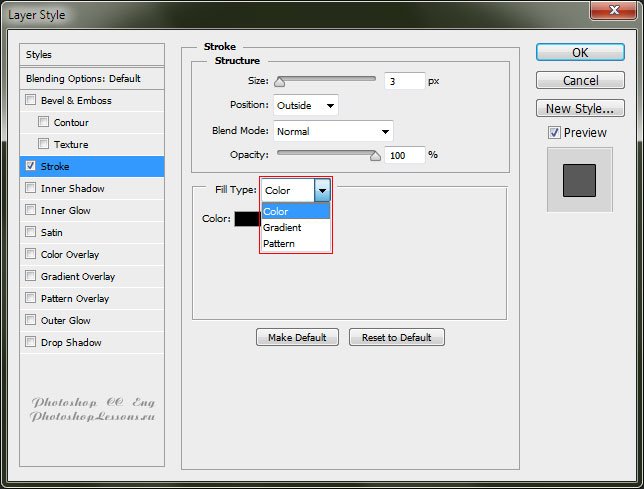Open the Blend Mode dropdown
The image size is (644, 489).
pos(333,131)
